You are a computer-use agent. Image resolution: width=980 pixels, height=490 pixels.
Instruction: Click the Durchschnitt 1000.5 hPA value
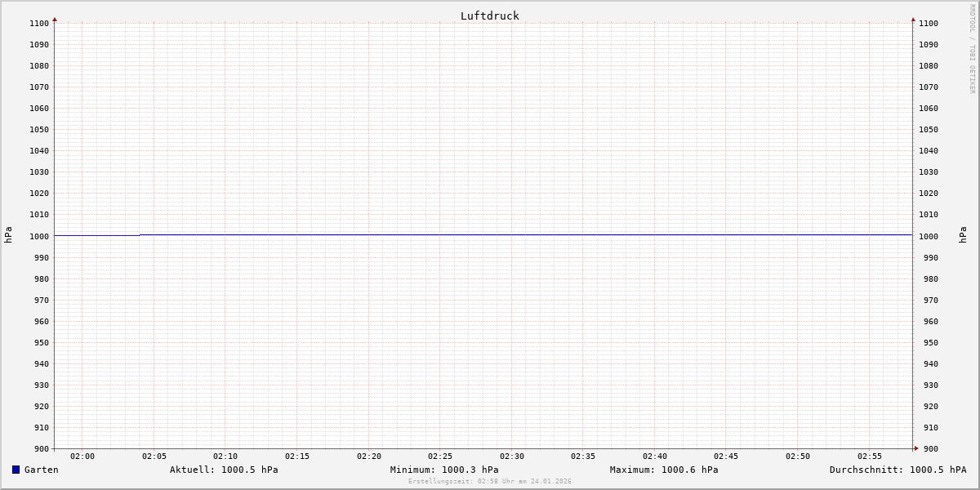click(x=898, y=470)
